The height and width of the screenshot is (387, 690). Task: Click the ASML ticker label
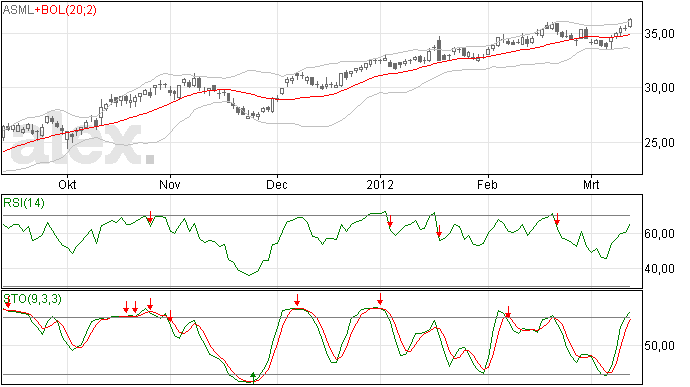pos(18,9)
